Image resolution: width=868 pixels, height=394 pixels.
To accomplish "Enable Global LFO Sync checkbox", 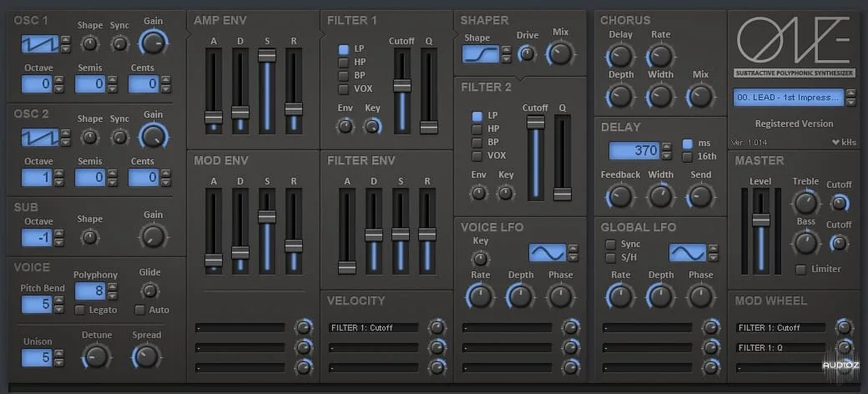I will click(611, 244).
